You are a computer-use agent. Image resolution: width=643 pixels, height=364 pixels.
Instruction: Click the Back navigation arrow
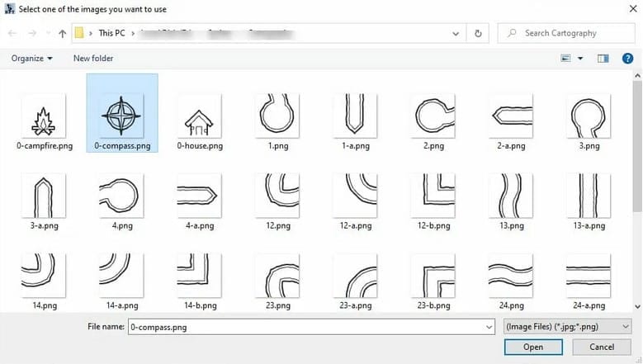tap(12, 34)
